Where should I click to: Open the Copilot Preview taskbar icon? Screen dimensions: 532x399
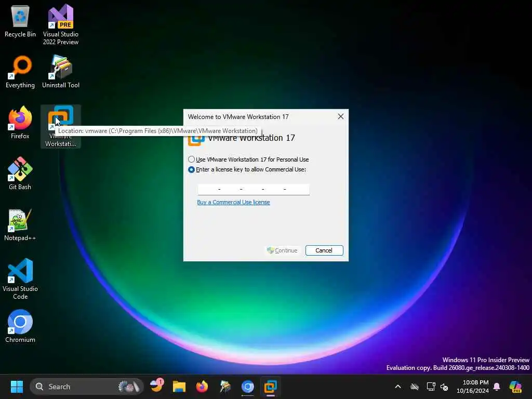pyautogui.click(x=515, y=387)
